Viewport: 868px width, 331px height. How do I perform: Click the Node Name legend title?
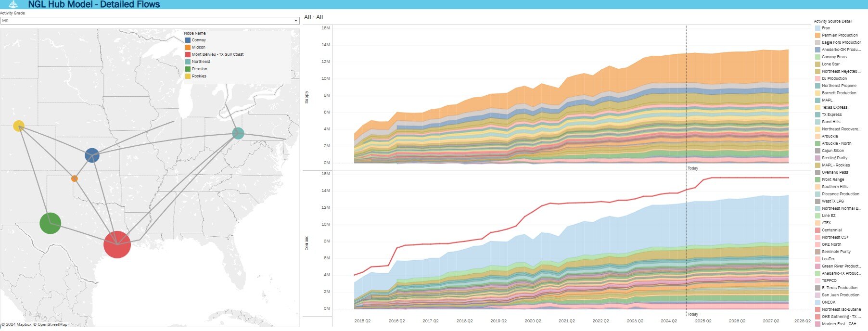click(195, 33)
